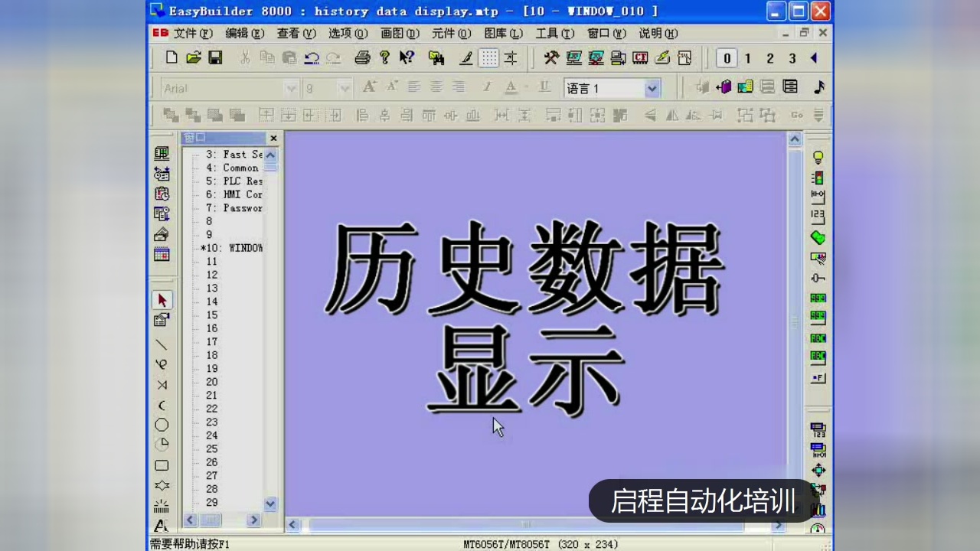Viewport: 980px width, 551px height.
Task: Select the Line drawing tool
Action: pos(162,344)
